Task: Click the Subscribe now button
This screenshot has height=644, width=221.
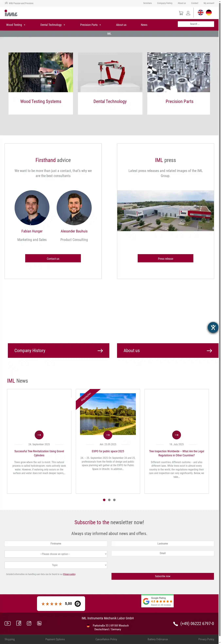Action: pos(163,576)
